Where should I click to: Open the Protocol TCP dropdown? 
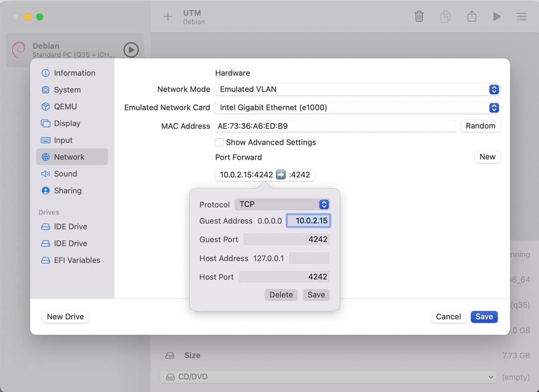[282, 204]
